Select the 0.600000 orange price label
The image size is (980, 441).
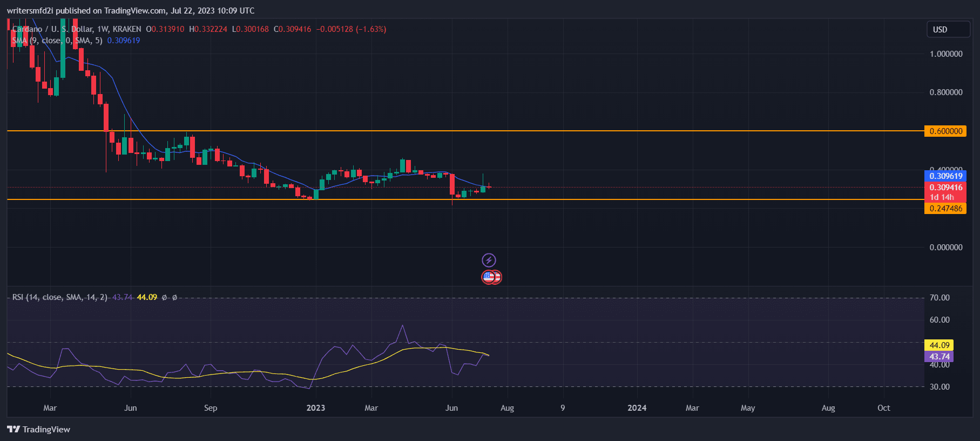tap(945, 131)
